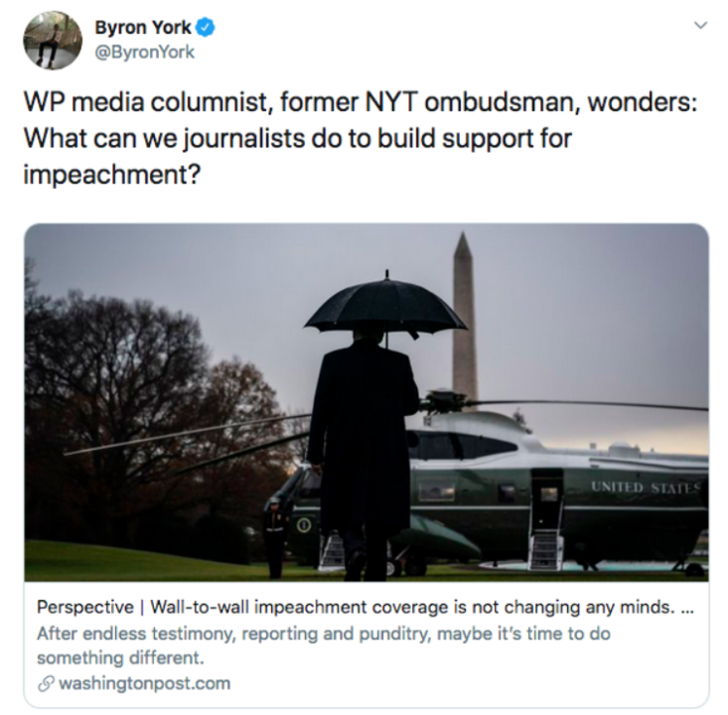Click the black umbrella in the photo
The width and height of the screenshot is (728, 715).
click(x=385, y=306)
